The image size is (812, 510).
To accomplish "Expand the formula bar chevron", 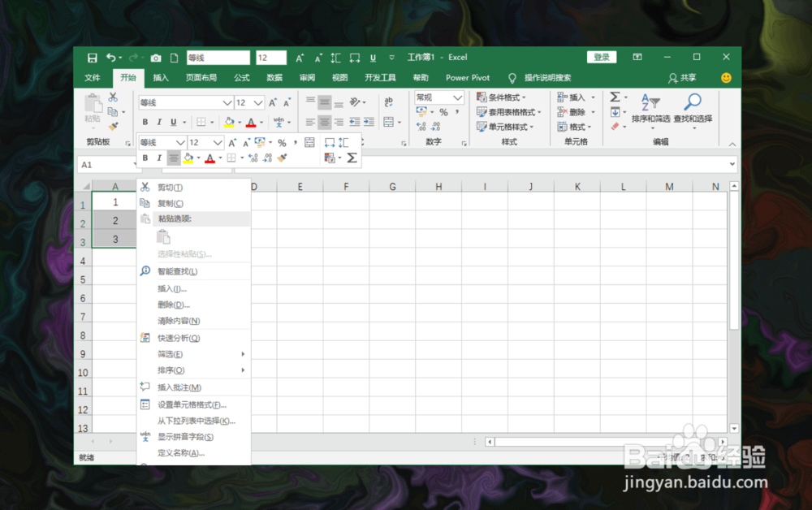I will pos(732,164).
